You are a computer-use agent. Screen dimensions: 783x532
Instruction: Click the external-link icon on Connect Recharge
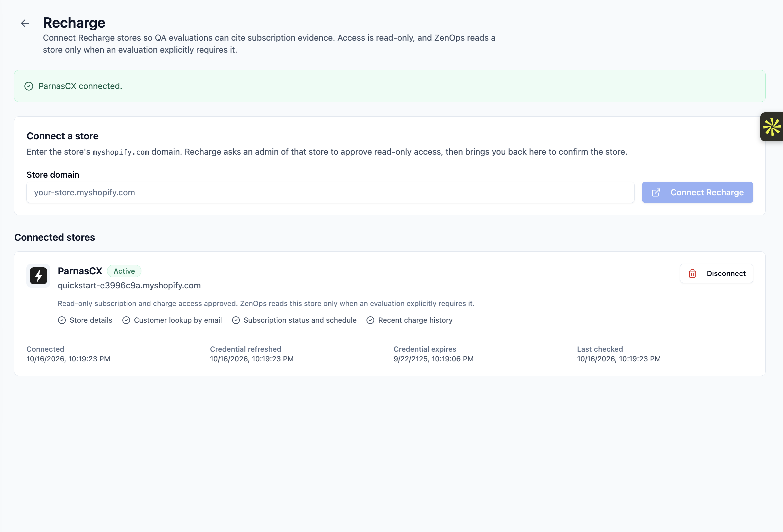pos(656,193)
